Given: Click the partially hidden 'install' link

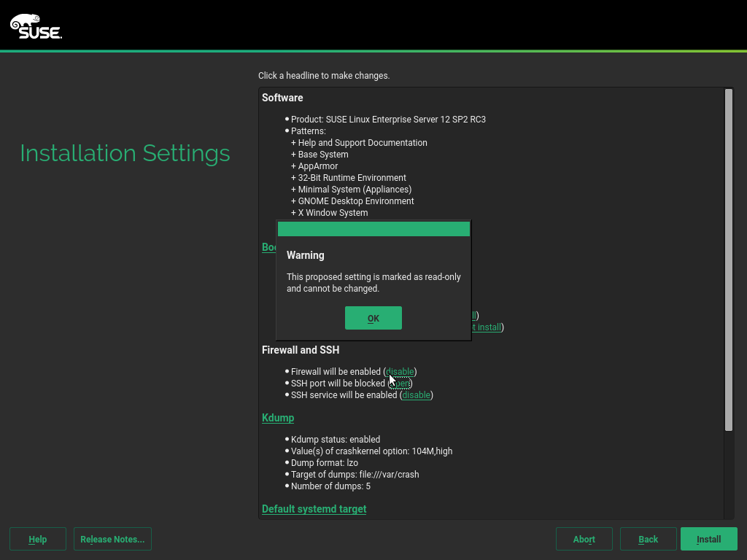Looking at the screenshot, I should pos(487,327).
